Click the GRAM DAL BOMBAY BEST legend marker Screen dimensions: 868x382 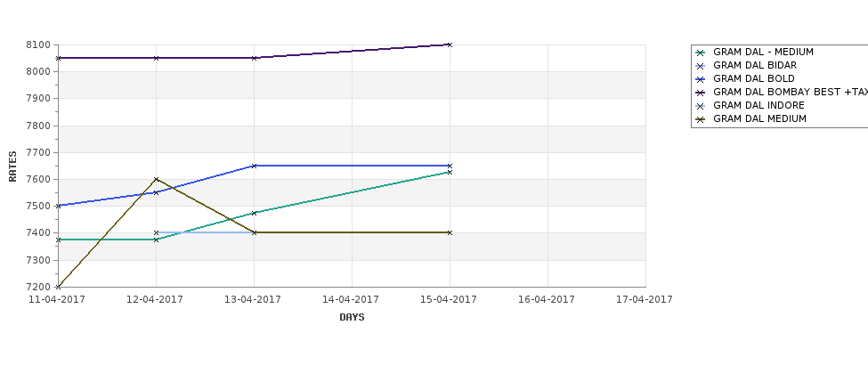701,93
